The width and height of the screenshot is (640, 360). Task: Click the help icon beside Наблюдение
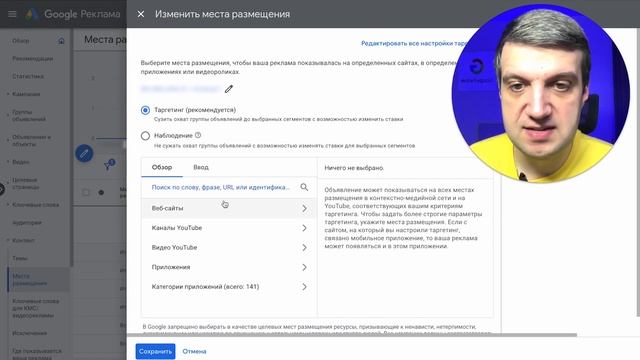pyautogui.click(x=198, y=135)
